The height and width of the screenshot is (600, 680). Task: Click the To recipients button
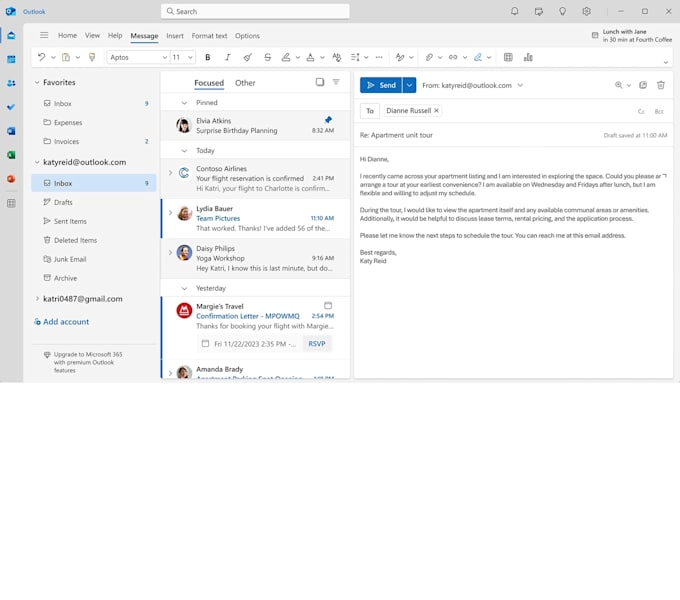370,111
